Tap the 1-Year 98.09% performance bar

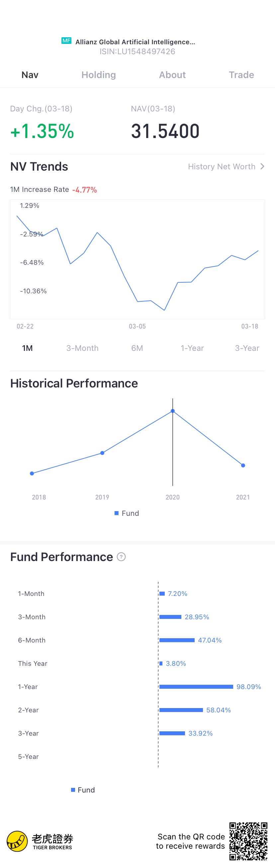pos(196,687)
